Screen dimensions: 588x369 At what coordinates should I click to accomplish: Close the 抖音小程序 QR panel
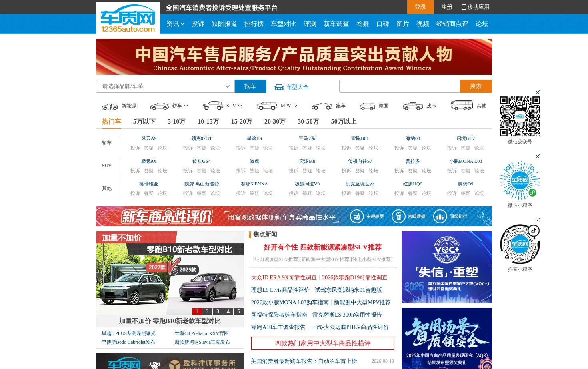coord(538,220)
